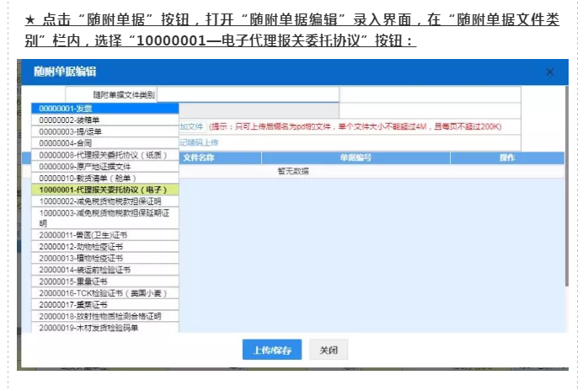Select 10000001-代理报关委托协议（电子）
Viewport: 588px width, 391px height.
[104, 190]
